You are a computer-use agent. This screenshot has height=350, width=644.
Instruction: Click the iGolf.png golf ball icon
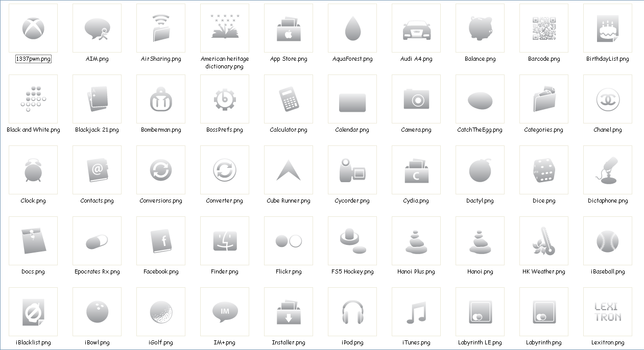tap(161, 312)
